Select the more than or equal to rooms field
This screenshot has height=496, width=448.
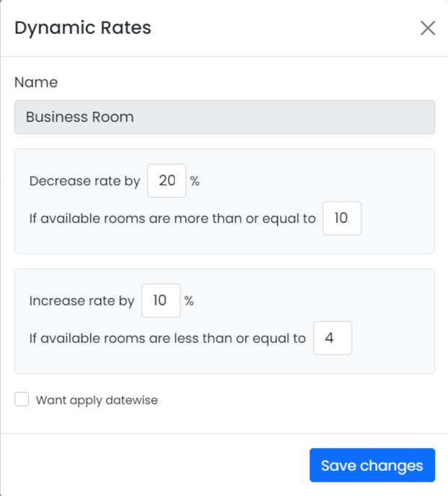tap(341, 218)
